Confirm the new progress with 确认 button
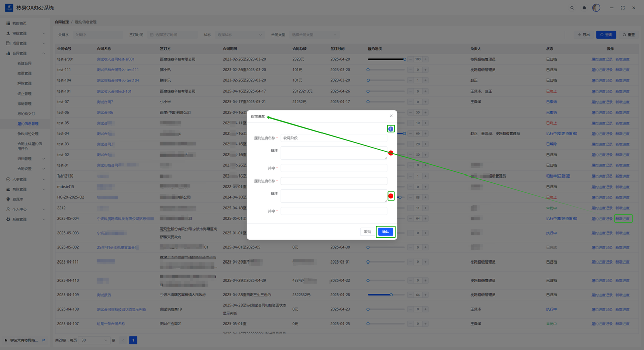The width and height of the screenshot is (644, 350). pyautogui.click(x=386, y=232)
